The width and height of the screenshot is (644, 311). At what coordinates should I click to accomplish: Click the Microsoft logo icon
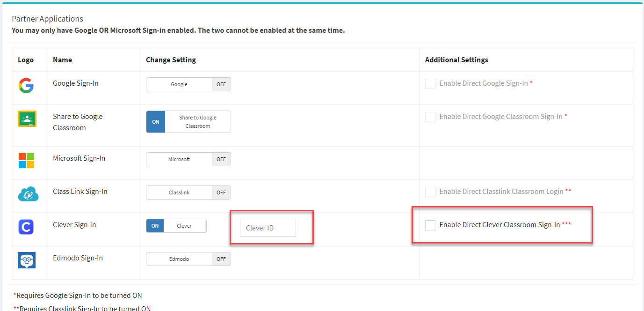coord(26,161)
